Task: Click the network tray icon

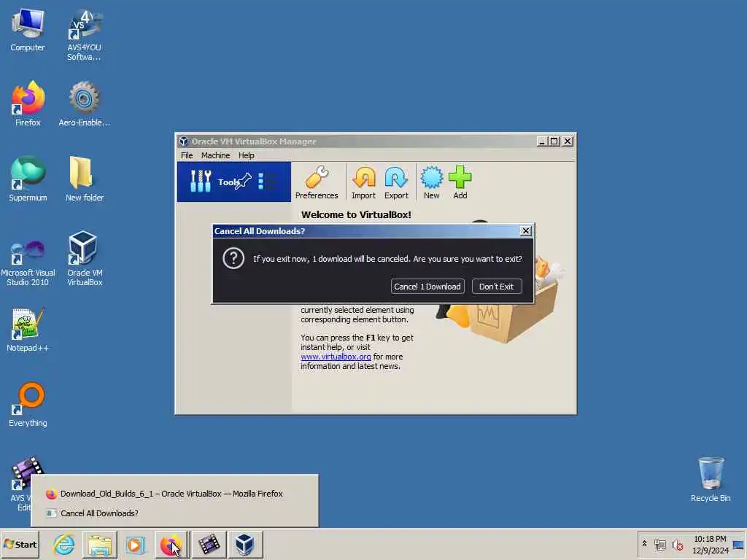Action: click(659, 545)
